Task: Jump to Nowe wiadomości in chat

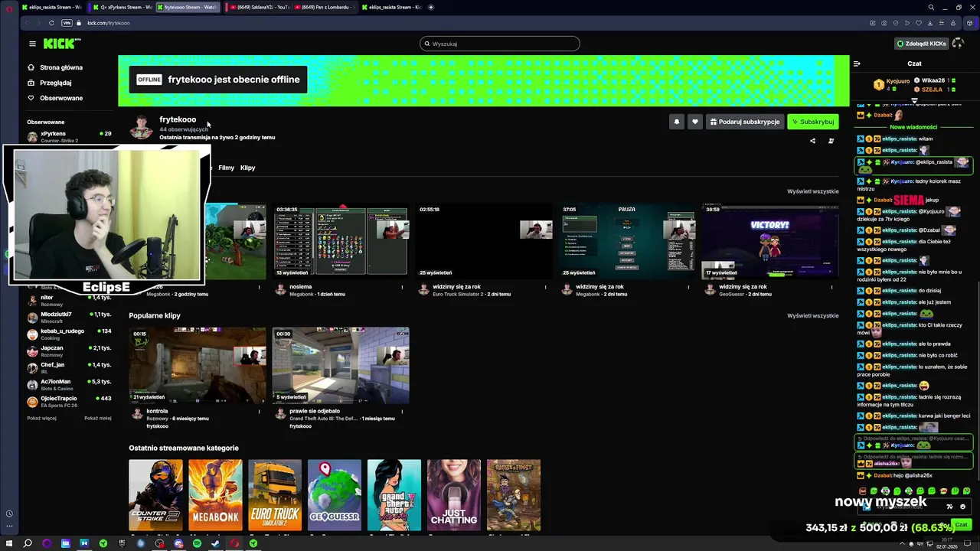Action: (913, 127)
